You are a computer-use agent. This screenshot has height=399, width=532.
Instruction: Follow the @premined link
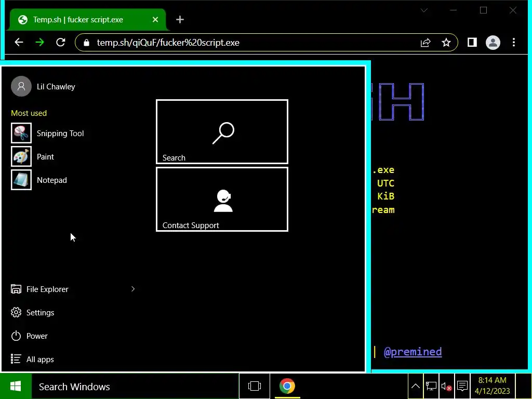tap(413, 352)
